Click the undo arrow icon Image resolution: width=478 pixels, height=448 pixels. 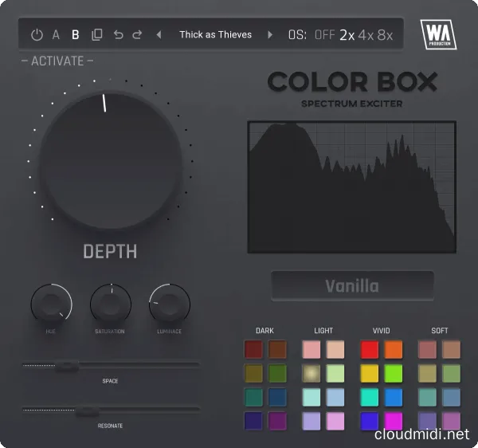(x=118, y=34)
